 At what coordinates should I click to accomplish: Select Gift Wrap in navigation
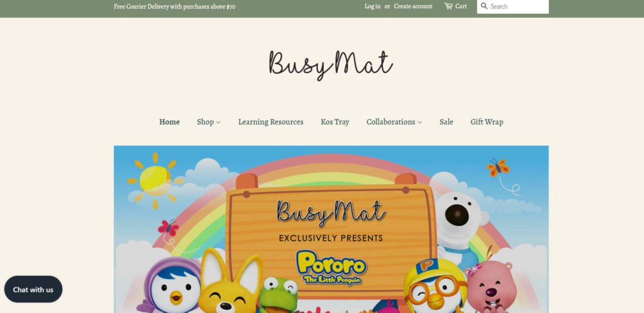click(487, 122)
